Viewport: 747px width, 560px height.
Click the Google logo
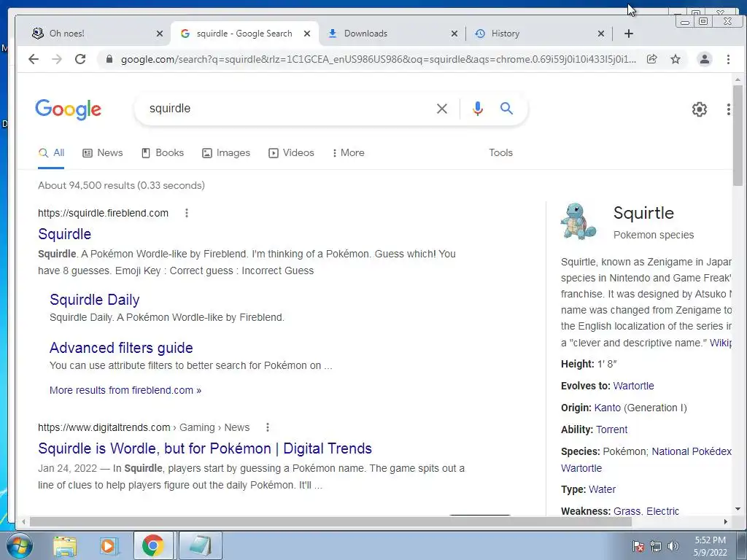coord(68,109)
